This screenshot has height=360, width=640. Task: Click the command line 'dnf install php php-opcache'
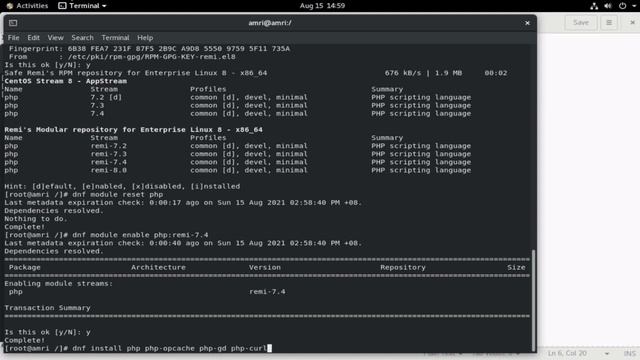point(169,348)
